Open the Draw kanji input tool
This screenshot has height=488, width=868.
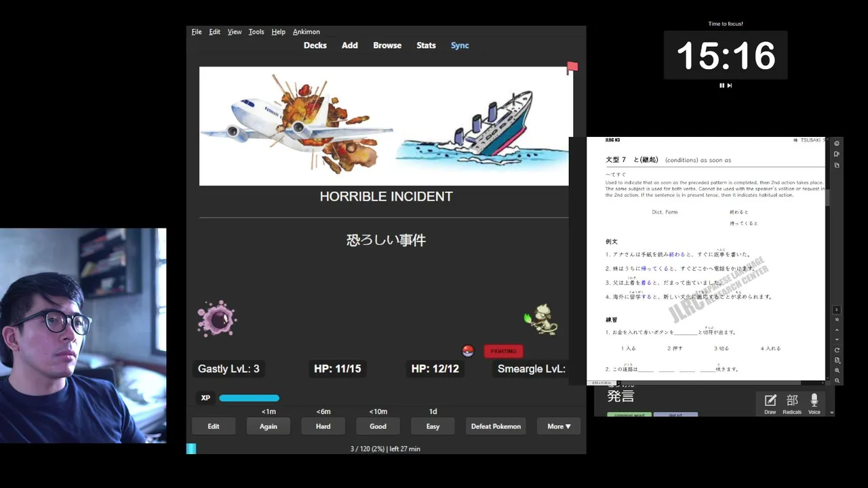(x=770, y=404)
